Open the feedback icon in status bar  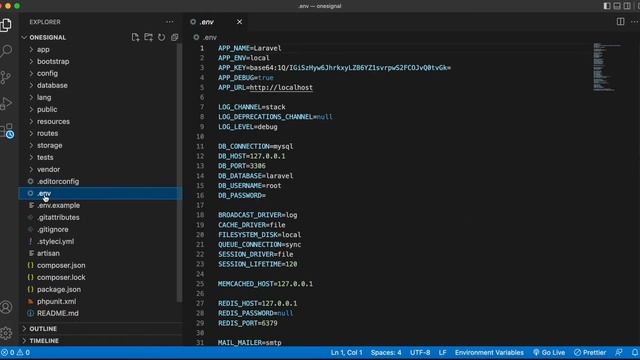(x=619, y=353)
